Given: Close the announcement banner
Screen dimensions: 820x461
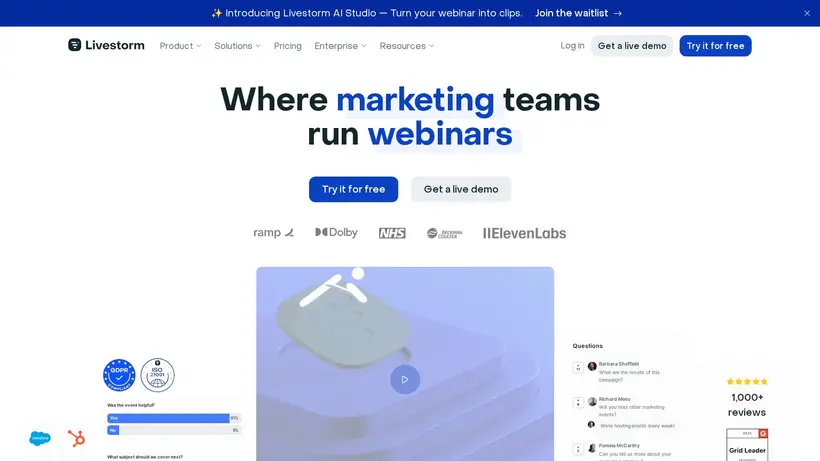Looking at the screenshot, I should click(807, 14).
